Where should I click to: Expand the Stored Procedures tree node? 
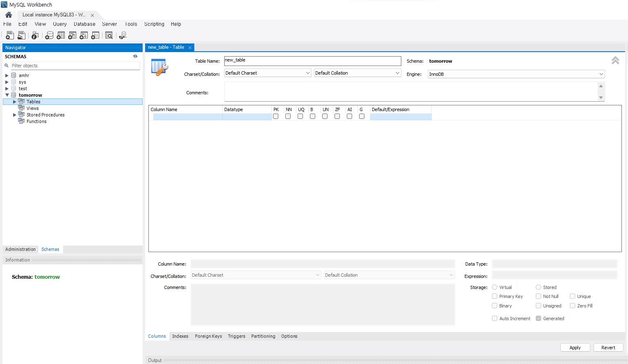[15, 115]
